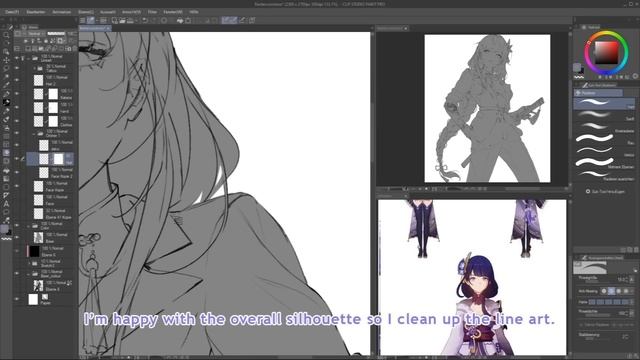Collapse the Ordner 1 folder
This screenshot has width=640, height=360.
pyautogui.click(x=34, y=133)
